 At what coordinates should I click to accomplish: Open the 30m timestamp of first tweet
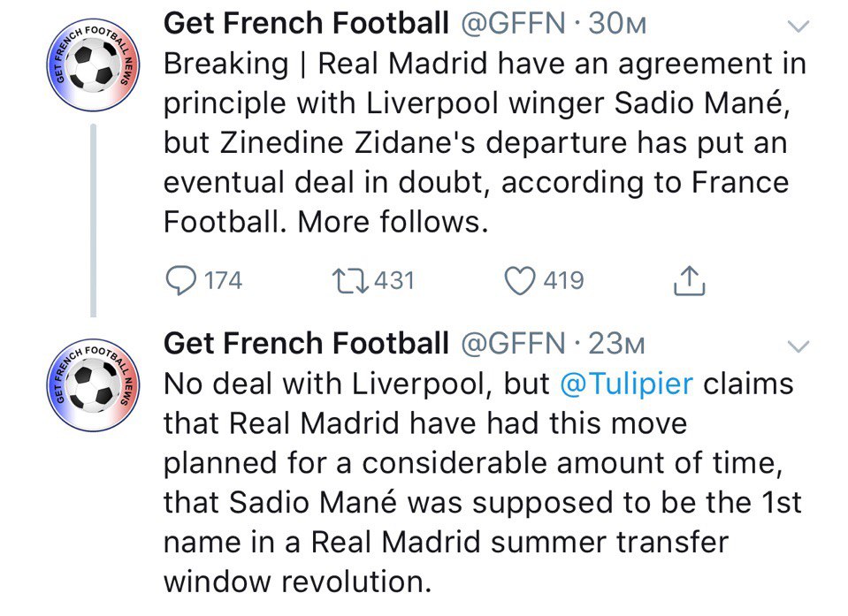click(617, 25)
